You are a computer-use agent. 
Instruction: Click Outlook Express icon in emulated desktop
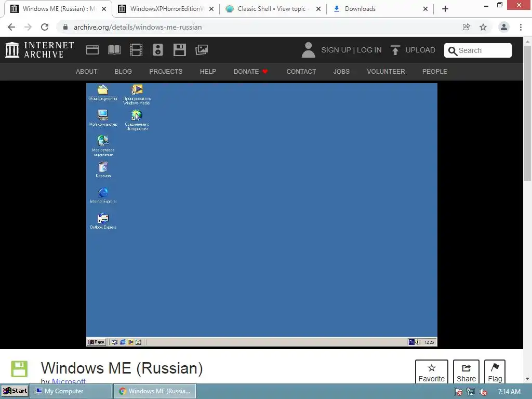(x=103, y=221)
